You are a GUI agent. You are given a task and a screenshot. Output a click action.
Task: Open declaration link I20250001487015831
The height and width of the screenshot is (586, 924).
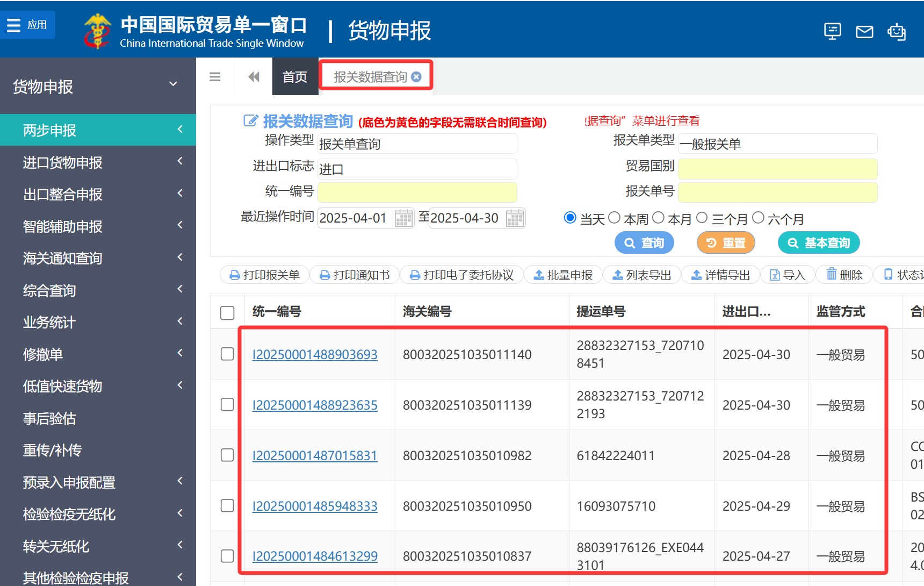coord(315,455)
